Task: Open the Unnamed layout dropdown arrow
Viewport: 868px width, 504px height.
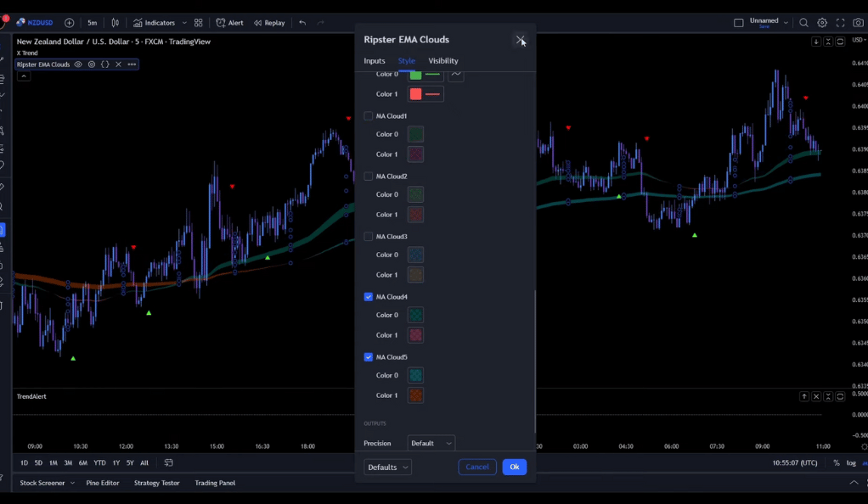Action: 786,23
